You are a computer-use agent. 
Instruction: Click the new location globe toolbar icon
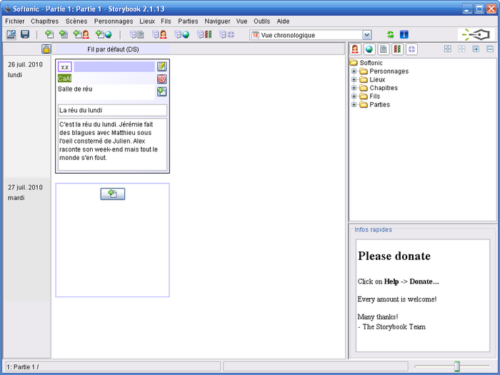104,34
